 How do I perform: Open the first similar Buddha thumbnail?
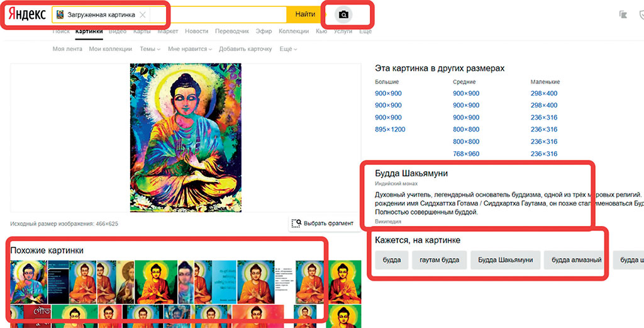[x=28, y=281]
